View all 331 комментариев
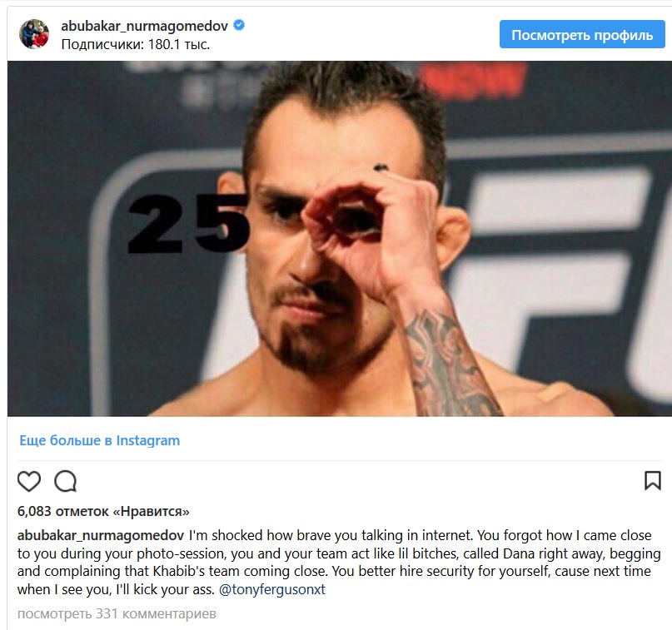 click(x=117, y=613)
